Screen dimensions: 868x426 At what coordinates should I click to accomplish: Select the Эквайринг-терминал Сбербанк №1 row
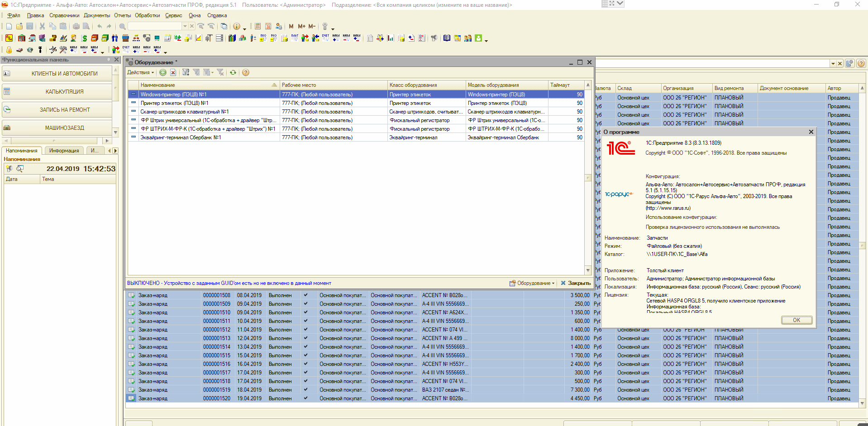pyautogui.click(x=356, y=137)
